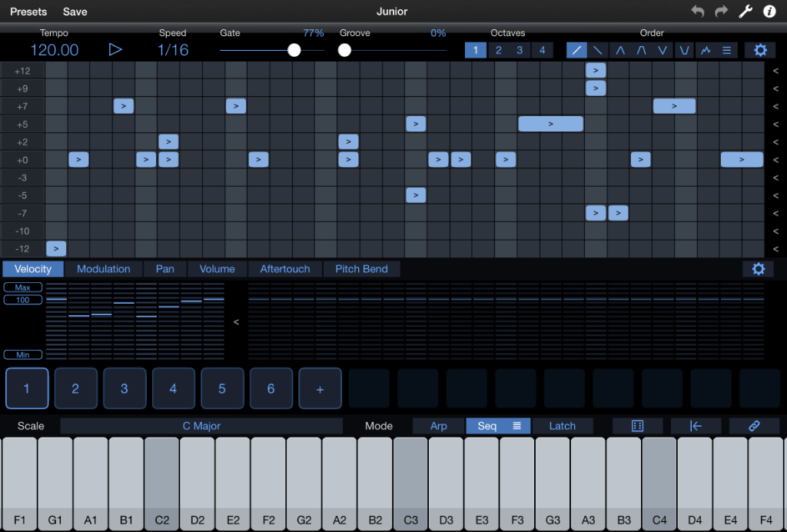Click the Max velocity button
This screenshot has width=787, height=532.
22,288
